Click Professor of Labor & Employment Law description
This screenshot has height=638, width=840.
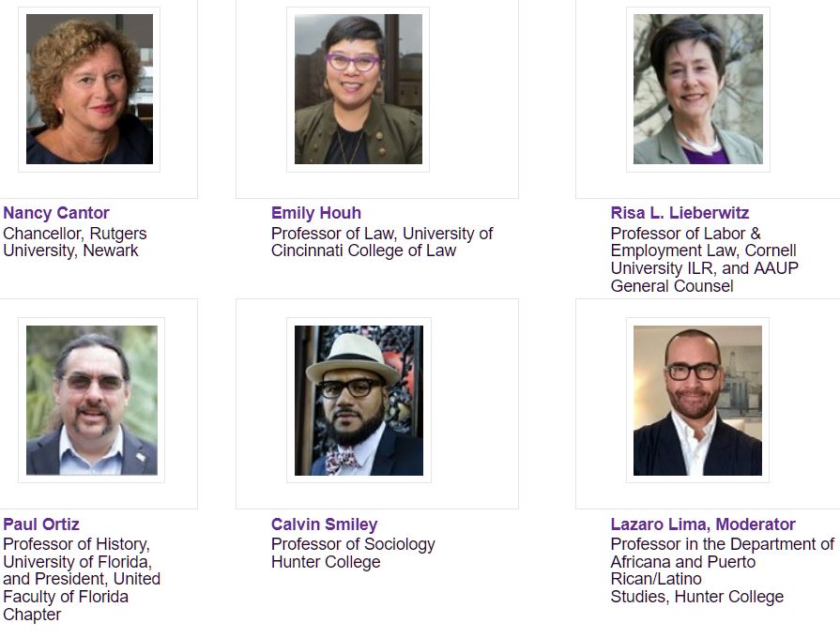click(705, 260)
